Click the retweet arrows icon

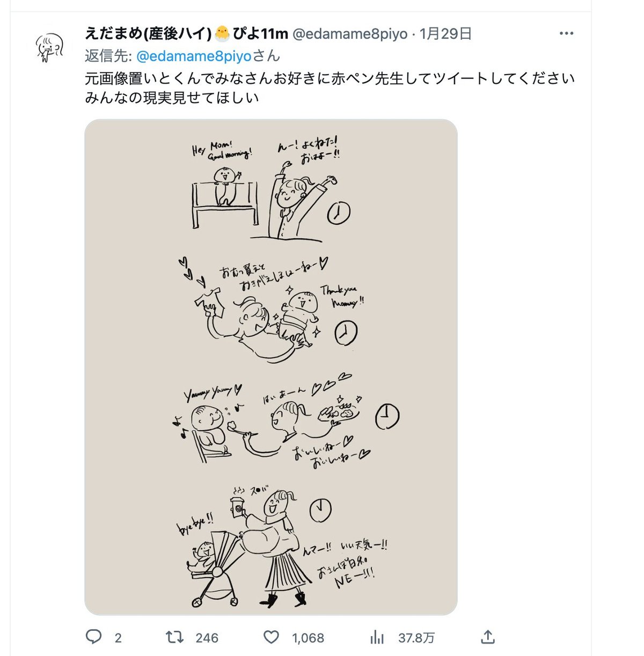point(174,637)
